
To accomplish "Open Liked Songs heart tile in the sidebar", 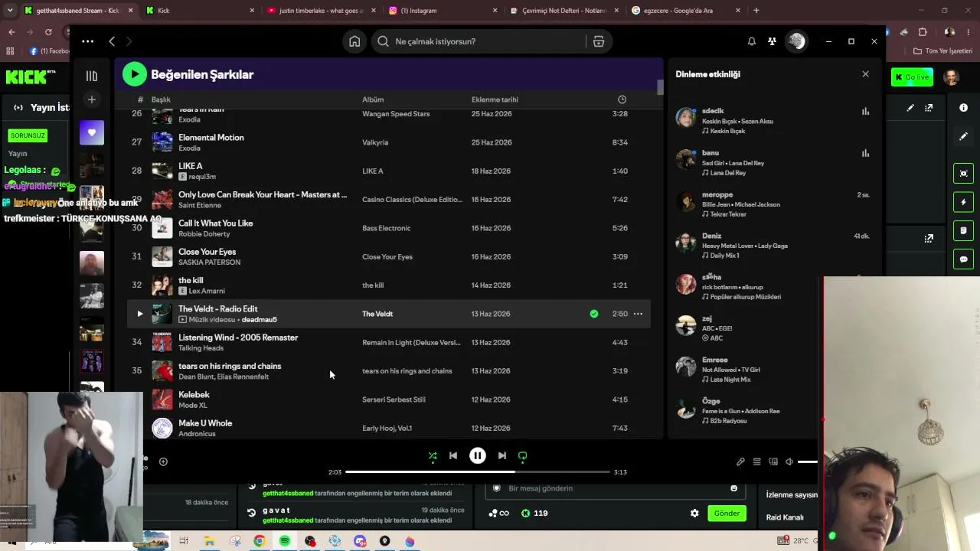I will tap(92, 132).
